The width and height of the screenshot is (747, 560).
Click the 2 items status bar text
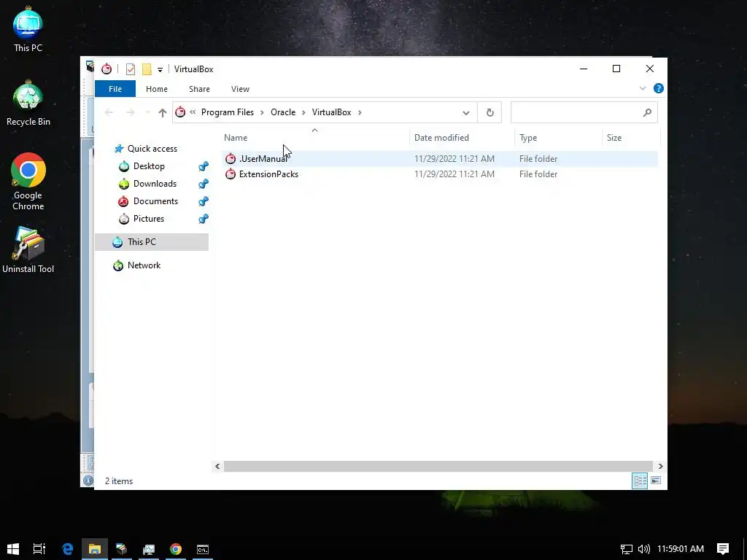pyautogui.click(x=119, y=481)
